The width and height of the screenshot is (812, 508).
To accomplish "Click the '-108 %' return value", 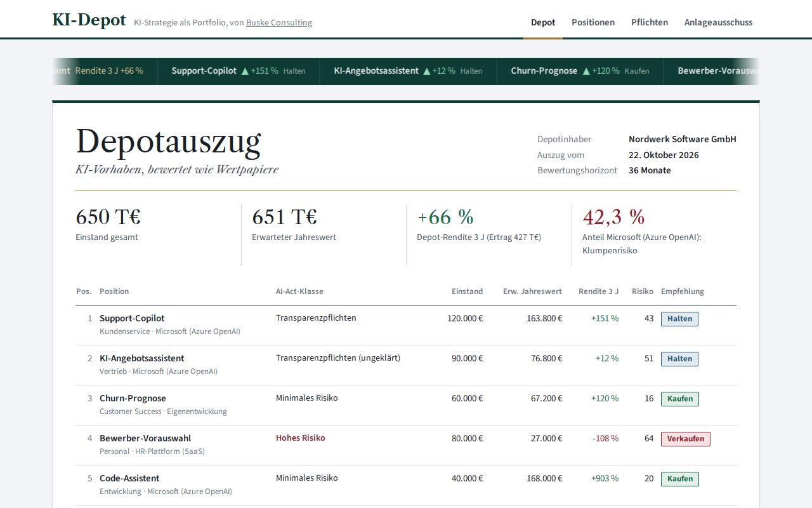I will coord(605,438).
